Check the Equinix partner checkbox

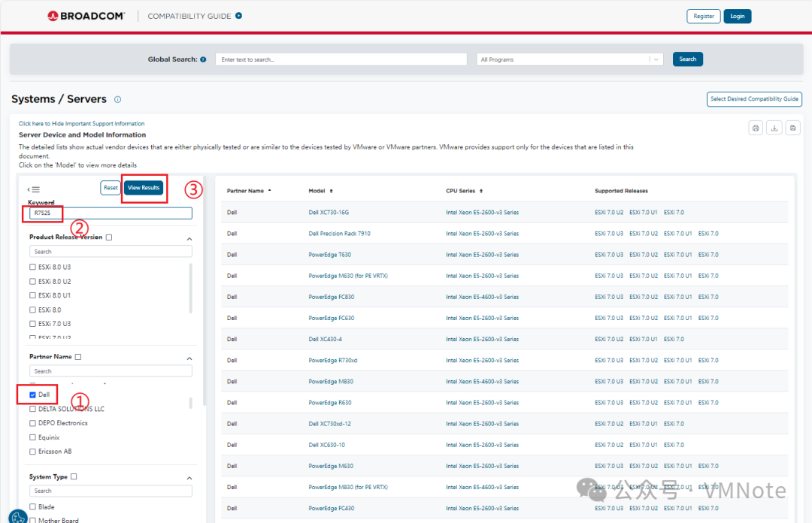click(32, 437)
